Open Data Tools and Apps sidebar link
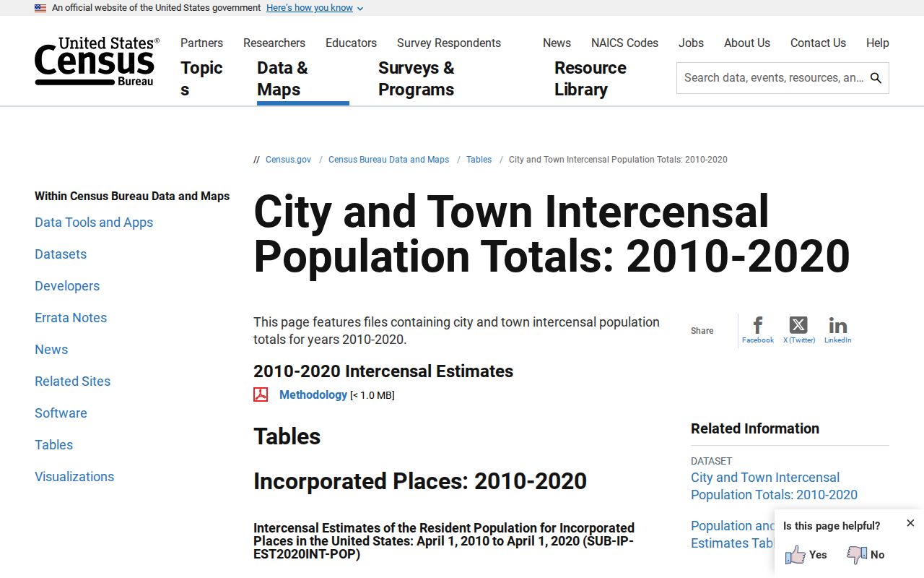Screen dimensions: 924x578 tap(94, 223)
